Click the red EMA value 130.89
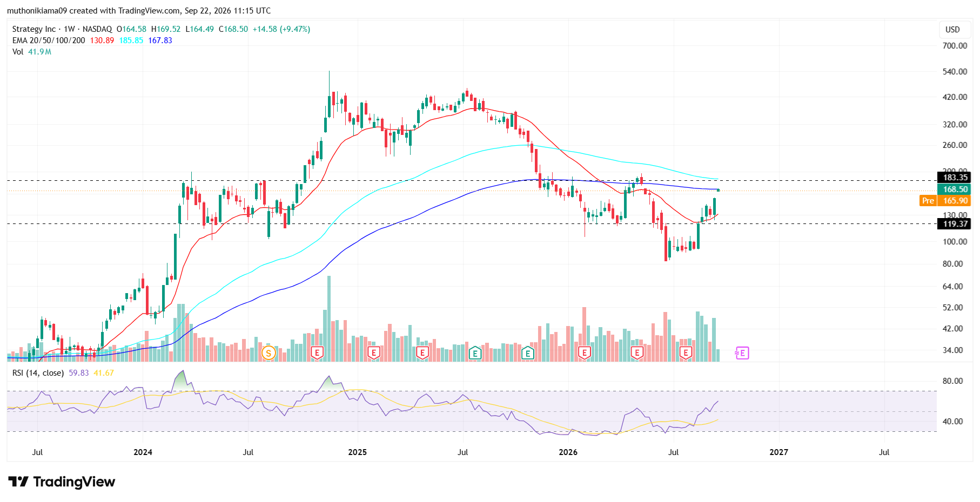Image resolution: width=980 pixels, height=502 pixels. (x=102, y=40)
